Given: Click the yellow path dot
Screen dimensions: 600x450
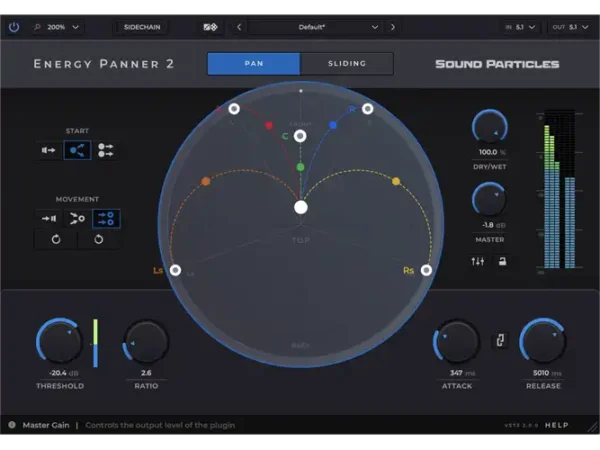Looking at the screenshot, I should click(396, 181).
